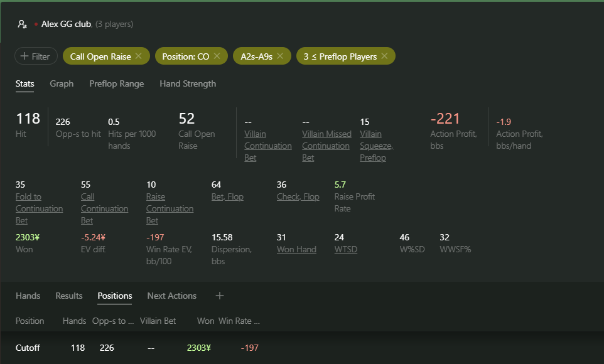The width and height of the screenshot is (604, 364).
Task: Open the WTSD stat details
Action: coord(345,249)
